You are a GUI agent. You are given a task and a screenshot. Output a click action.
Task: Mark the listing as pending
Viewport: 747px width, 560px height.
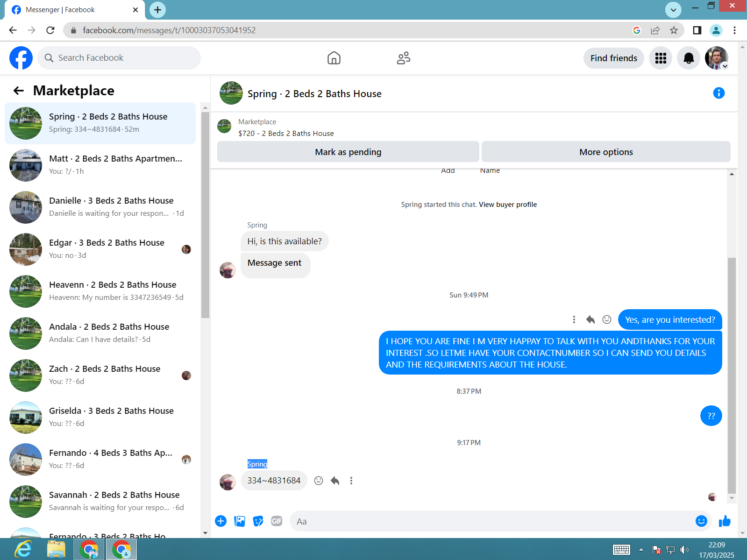pyautogui.click(x=348, y=152)
